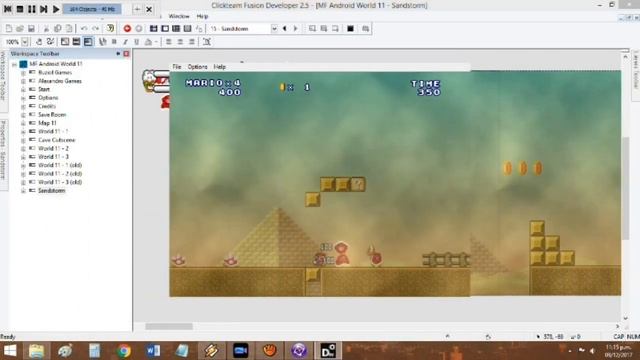
Task: Toggle italic text formatting
Action: tap(125, 42)
